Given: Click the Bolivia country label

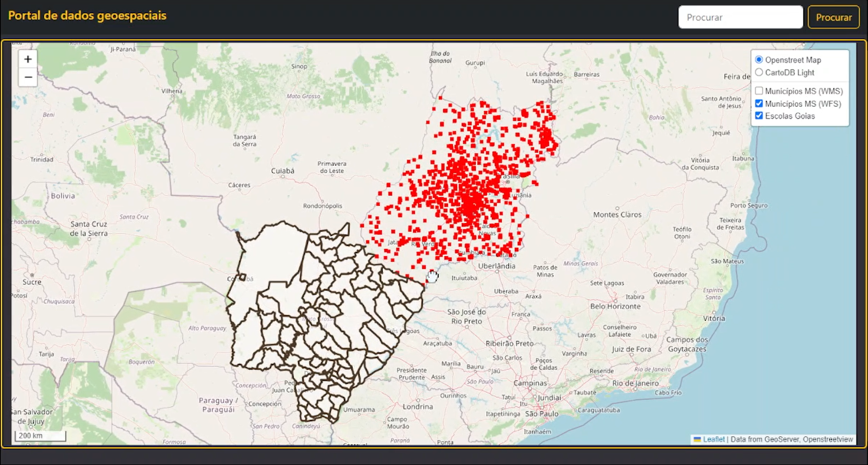Looking at the screenshot, I should [63, 196].
